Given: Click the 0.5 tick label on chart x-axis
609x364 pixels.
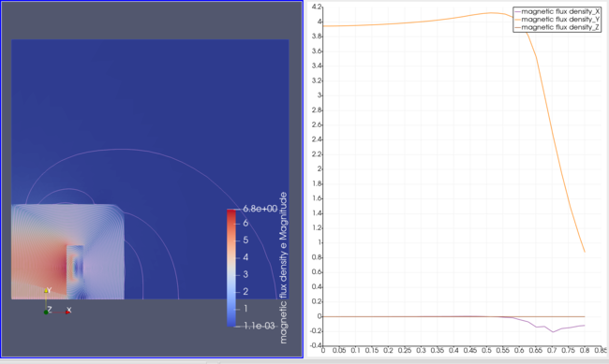Looking at the screenshot, I should (x=486, y=350).
